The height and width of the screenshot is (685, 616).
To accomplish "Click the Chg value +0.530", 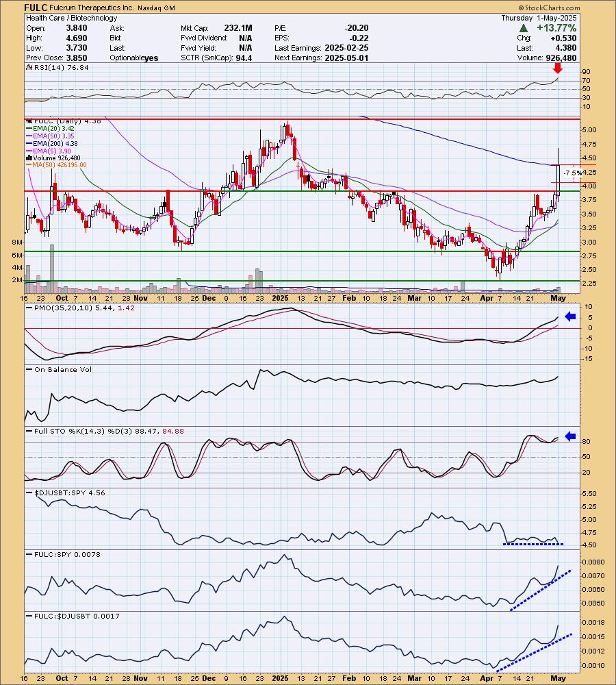I will (563, 38).
